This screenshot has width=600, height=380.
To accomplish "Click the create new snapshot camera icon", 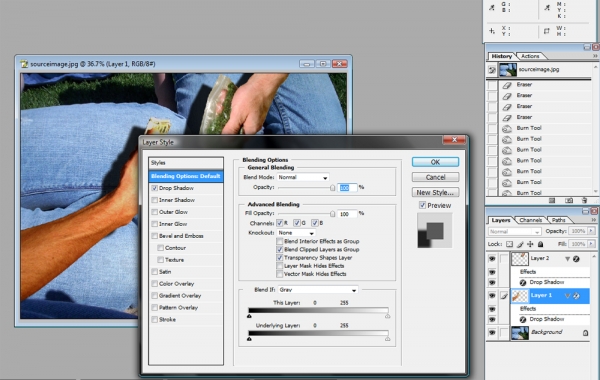I will point(569,201).
